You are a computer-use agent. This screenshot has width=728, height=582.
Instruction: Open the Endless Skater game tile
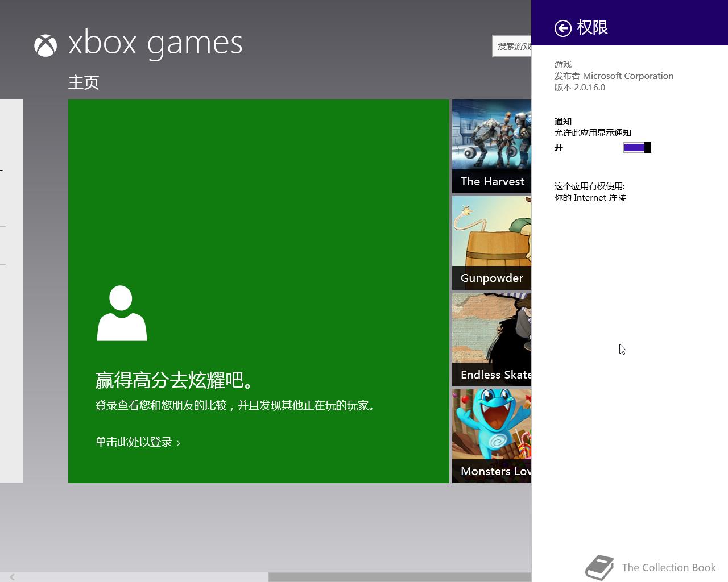[491, 339]
